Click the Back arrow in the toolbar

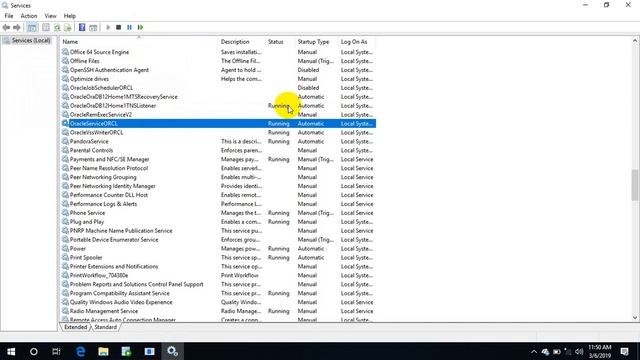click(6, 27)
